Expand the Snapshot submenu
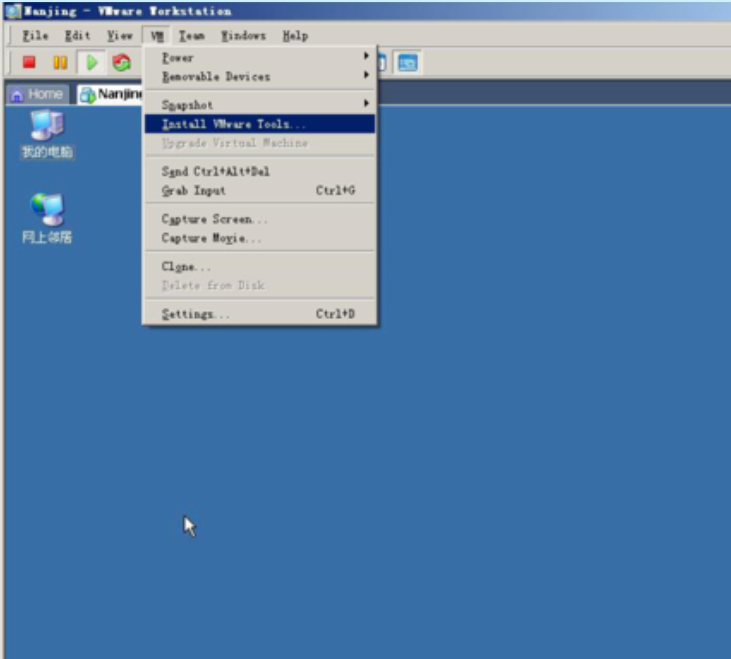Image resolution: width=731 pixels, height=659 pixels. point(260,105)
